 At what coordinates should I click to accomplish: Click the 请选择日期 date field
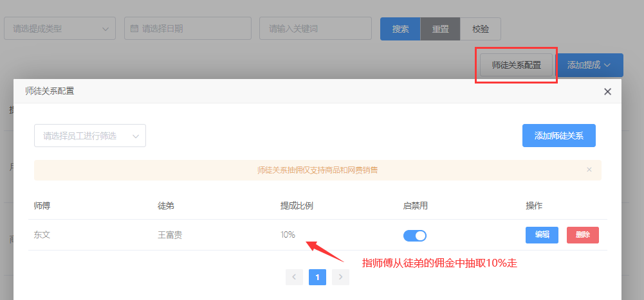click(188, 29)
